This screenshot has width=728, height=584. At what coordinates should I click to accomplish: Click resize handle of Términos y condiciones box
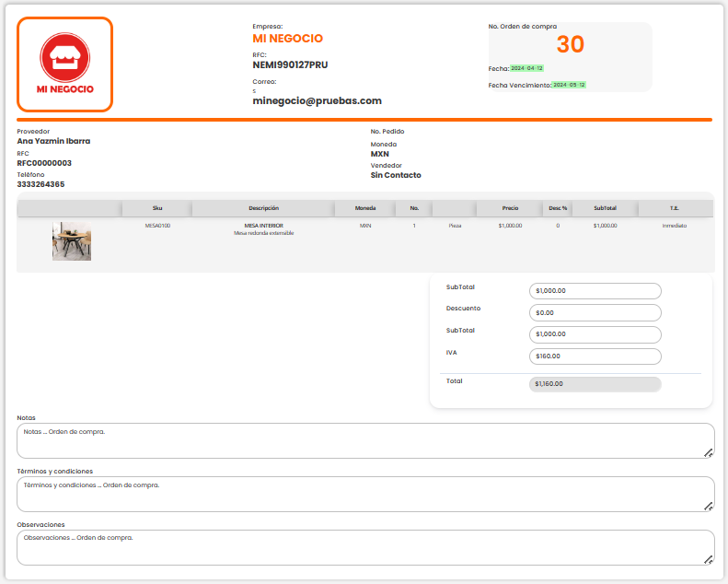(x=708, y=506)
